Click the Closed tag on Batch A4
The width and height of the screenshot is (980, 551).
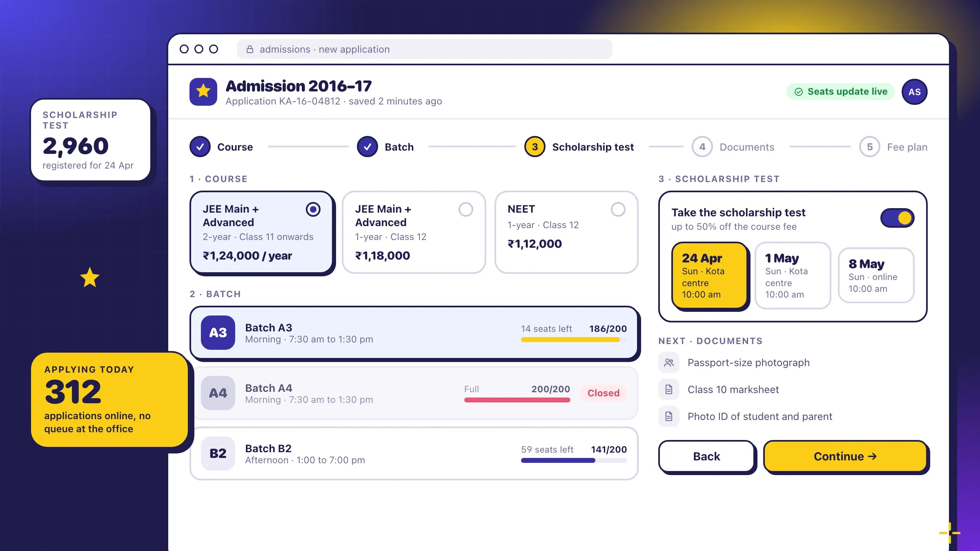point(603,393)
